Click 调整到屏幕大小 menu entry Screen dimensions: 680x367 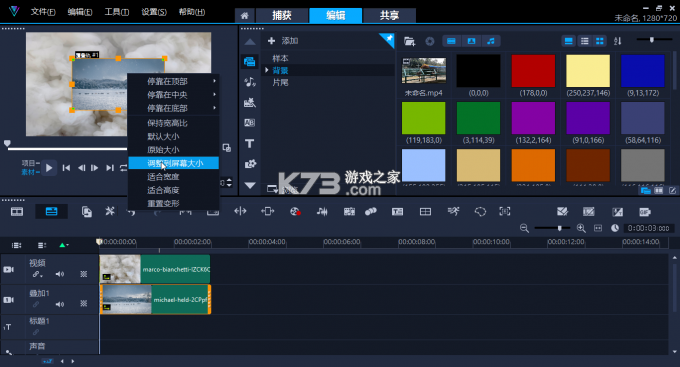[173, 163]
